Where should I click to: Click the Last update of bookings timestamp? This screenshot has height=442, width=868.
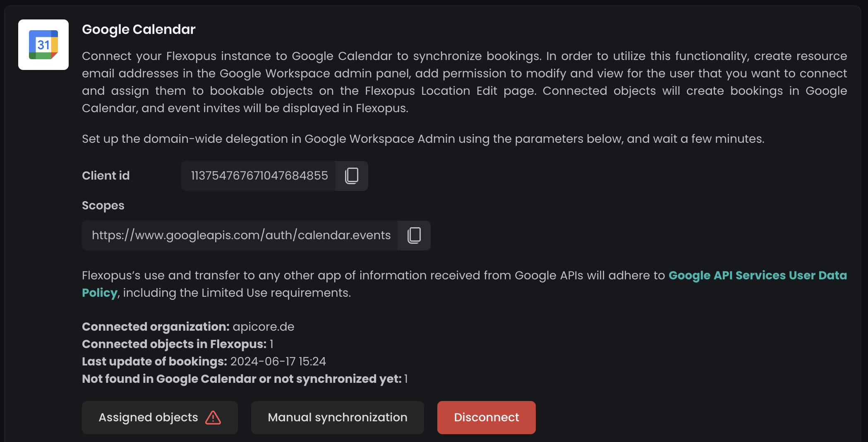click(x=278, y=362)
